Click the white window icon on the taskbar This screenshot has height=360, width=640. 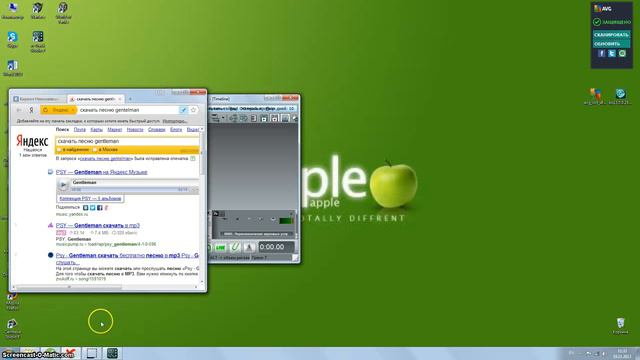point(91,353)
